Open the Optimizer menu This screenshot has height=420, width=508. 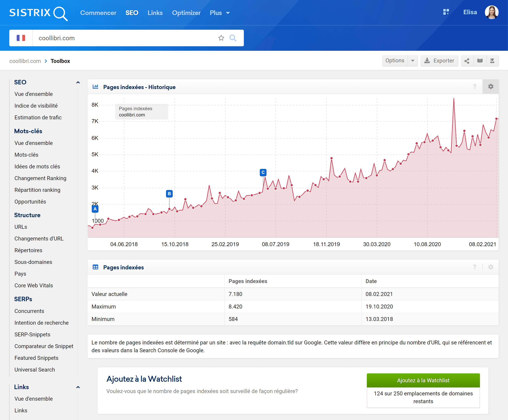[x=186, y=13]
